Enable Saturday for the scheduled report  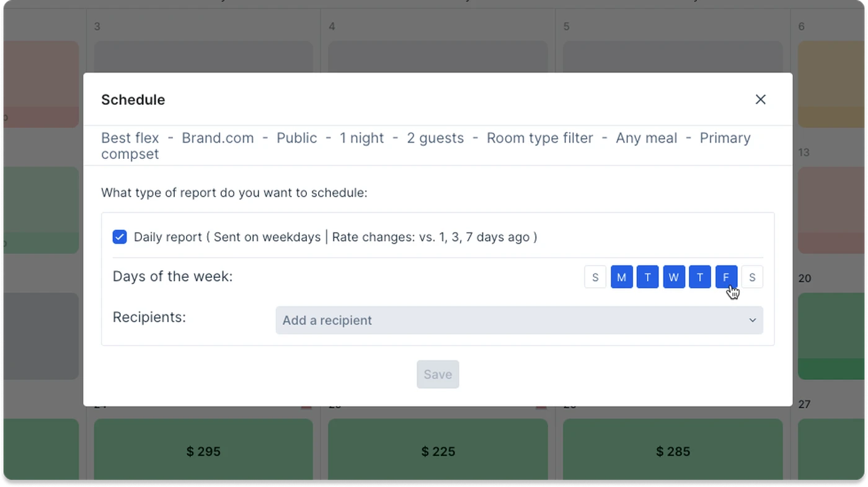pos(752,277)
